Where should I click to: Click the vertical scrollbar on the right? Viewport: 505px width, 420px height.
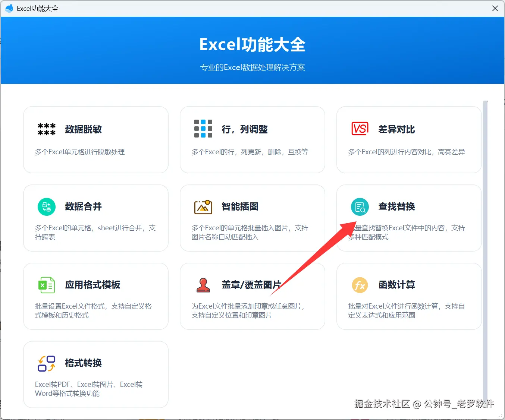pos(485,253)
